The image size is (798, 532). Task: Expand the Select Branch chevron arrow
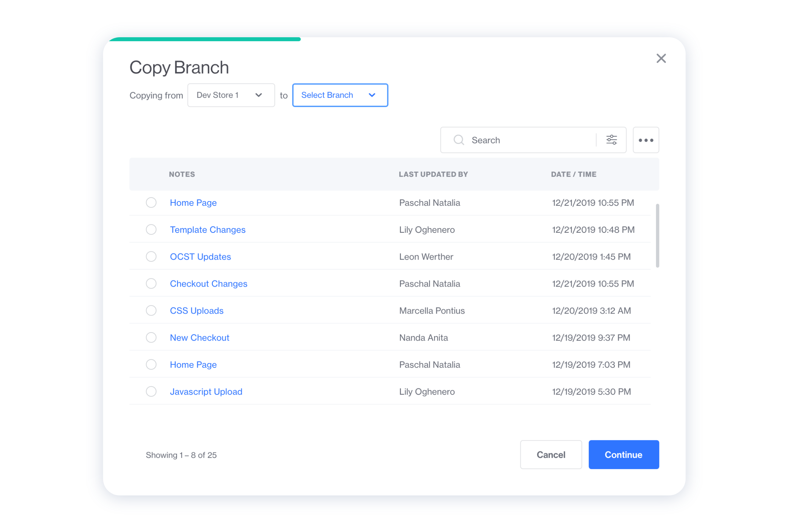372,95
